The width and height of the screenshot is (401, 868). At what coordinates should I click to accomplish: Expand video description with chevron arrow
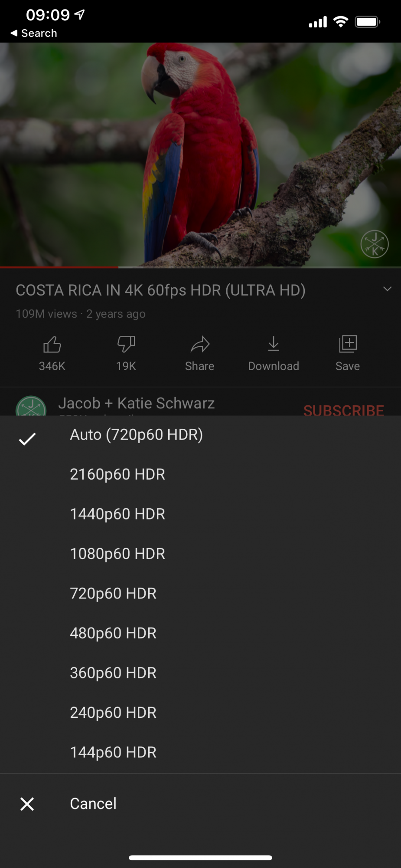(387, 289)
